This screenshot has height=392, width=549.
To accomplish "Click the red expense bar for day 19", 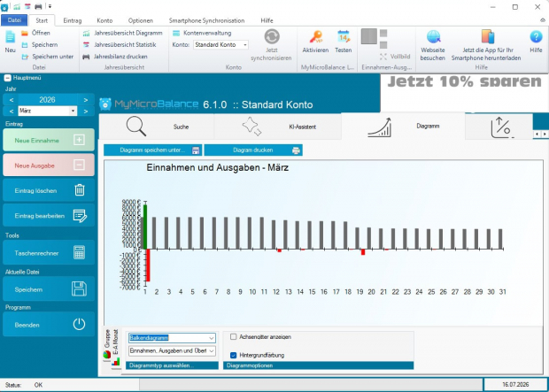I will click(363, 252).
